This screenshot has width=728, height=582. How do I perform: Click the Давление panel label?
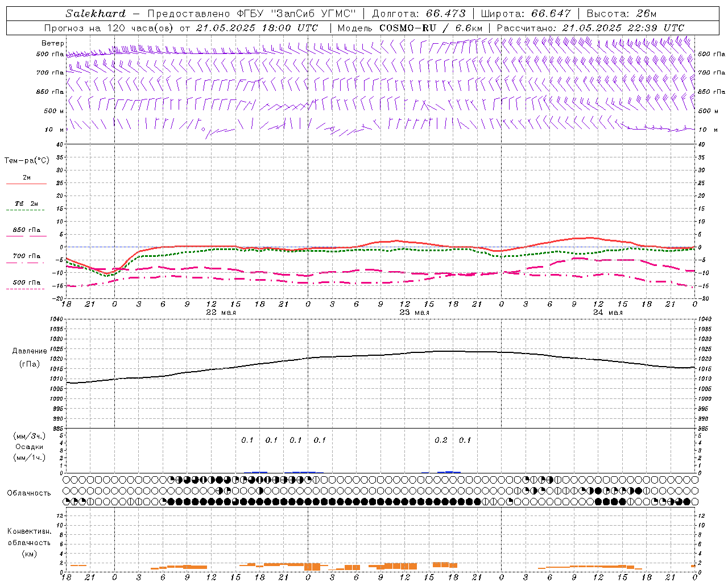pyautogui.click(x=30, y=351)
